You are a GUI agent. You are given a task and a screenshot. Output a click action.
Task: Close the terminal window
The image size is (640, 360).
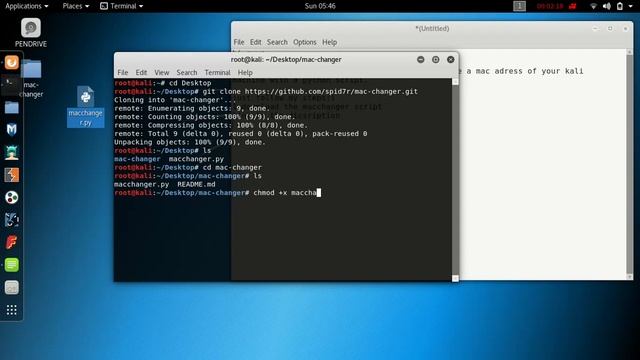(451, 60)
